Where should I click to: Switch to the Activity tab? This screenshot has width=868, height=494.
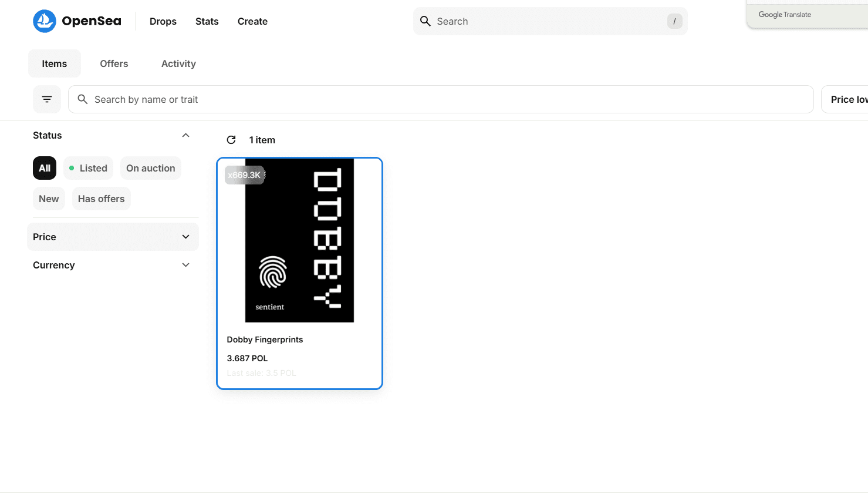pyautogui.click(x=178, y=63)
